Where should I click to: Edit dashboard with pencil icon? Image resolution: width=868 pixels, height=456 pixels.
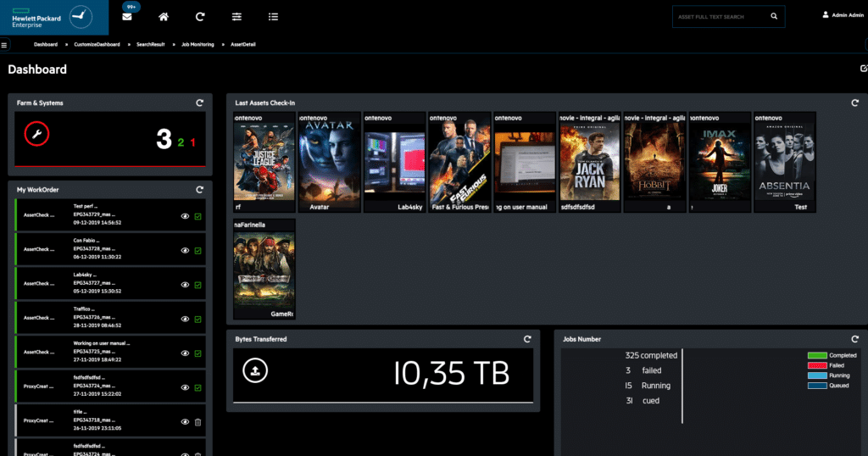pos(864,69)
